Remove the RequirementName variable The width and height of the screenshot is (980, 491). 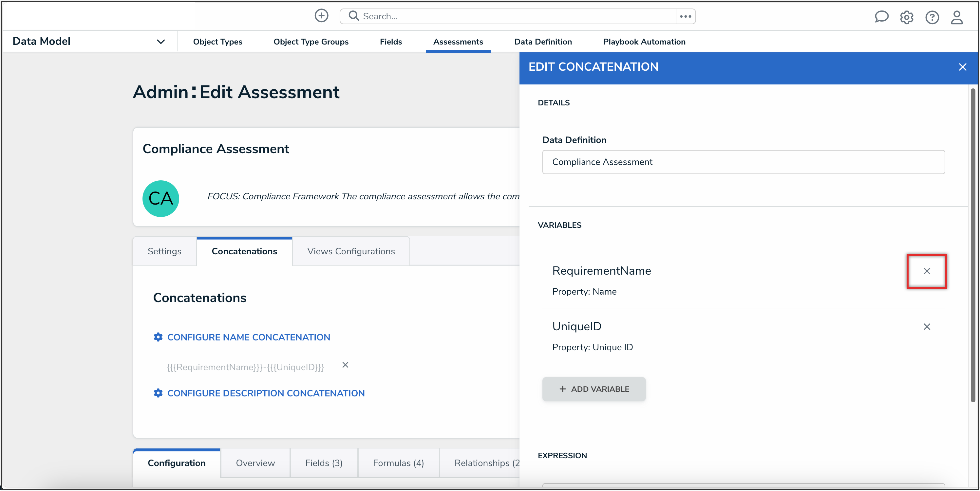[926, 271]
